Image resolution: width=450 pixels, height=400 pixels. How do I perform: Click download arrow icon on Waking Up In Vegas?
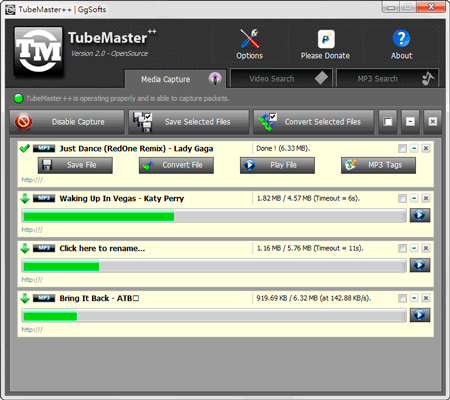(25, 198)
